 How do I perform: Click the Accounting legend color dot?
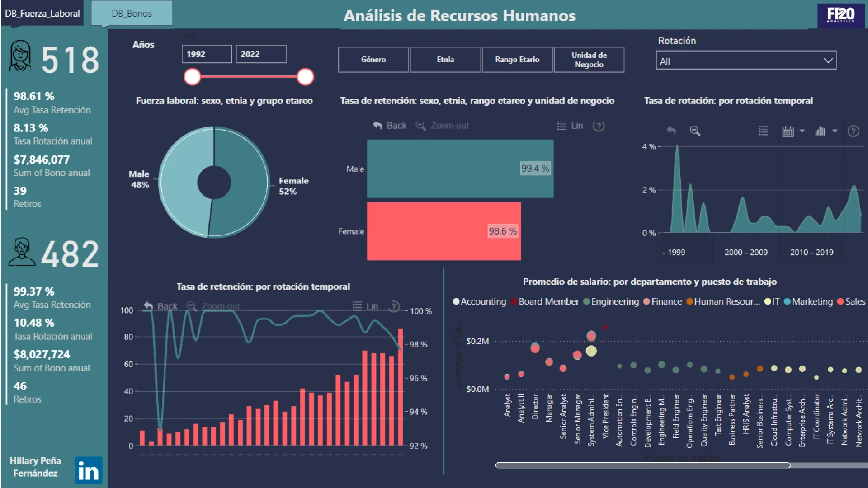coord(456,301)
